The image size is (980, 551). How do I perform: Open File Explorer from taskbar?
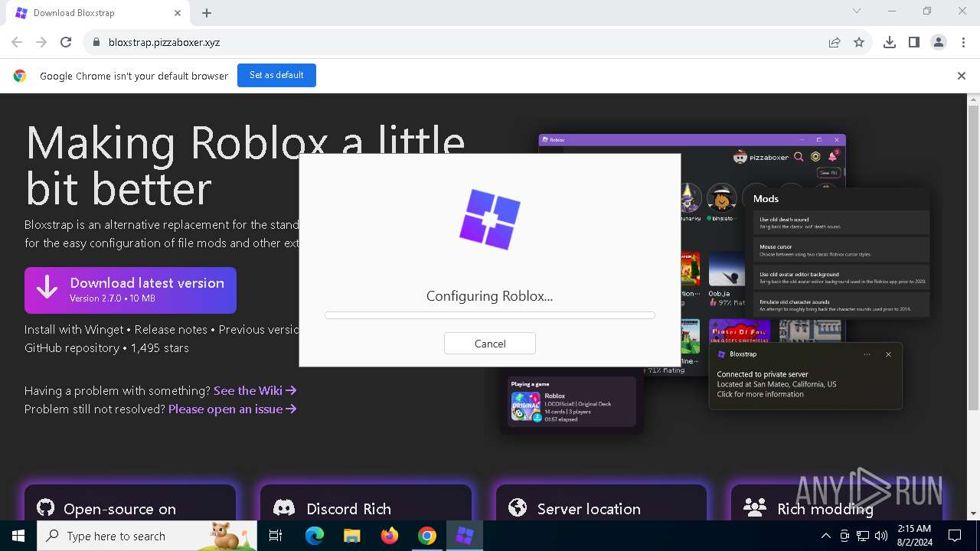click(351, 536)
